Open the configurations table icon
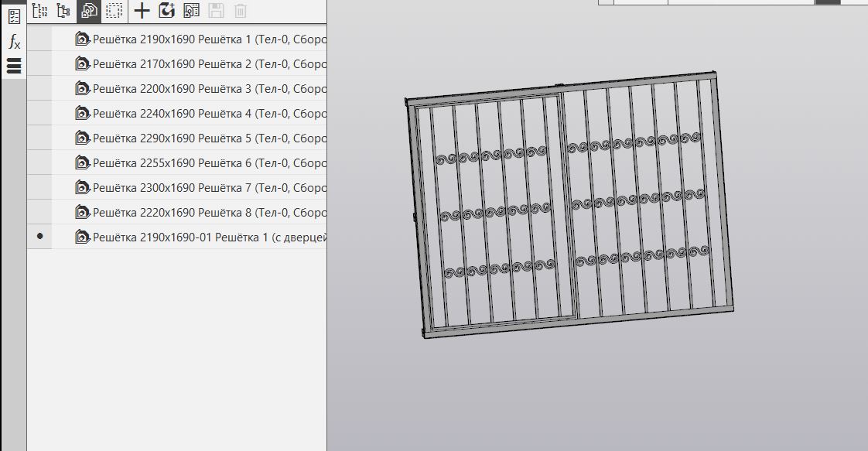 coord(191,10)
